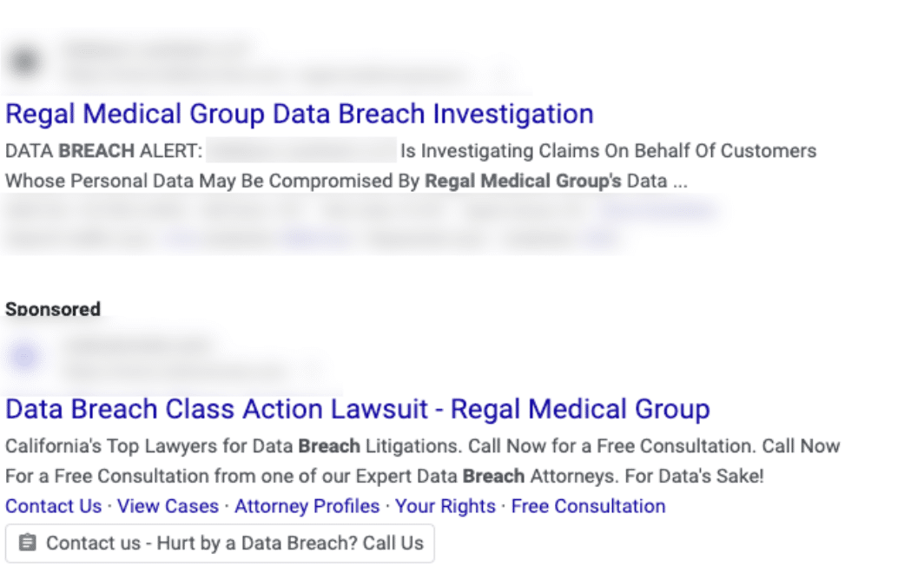Open the 'Data Breach Class Action Lawsuit' sponsored result
Image resolution: width=924 pixels, height=573 pixels.
(x=356, y=408)
